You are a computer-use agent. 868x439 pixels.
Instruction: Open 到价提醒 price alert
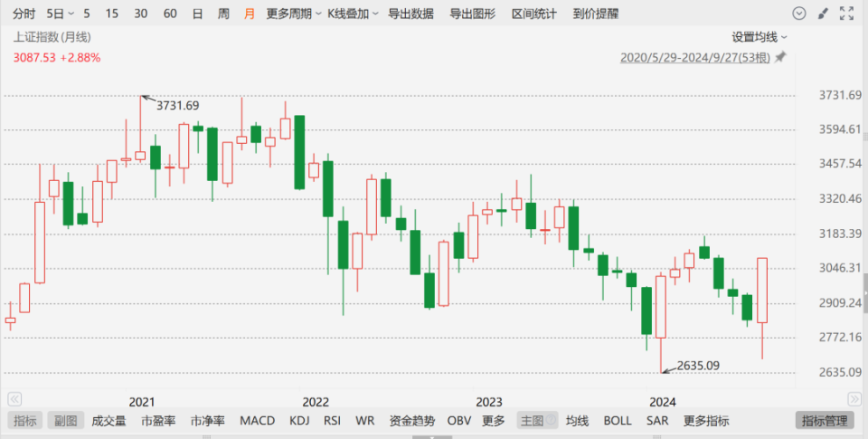pyautogui.click(x=596, y=14)
